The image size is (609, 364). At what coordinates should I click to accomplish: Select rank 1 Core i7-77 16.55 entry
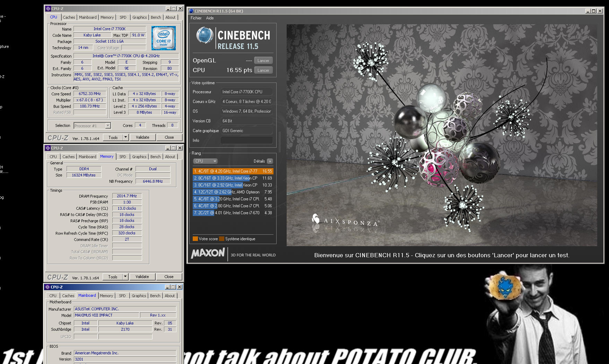(x=233, y=171)
